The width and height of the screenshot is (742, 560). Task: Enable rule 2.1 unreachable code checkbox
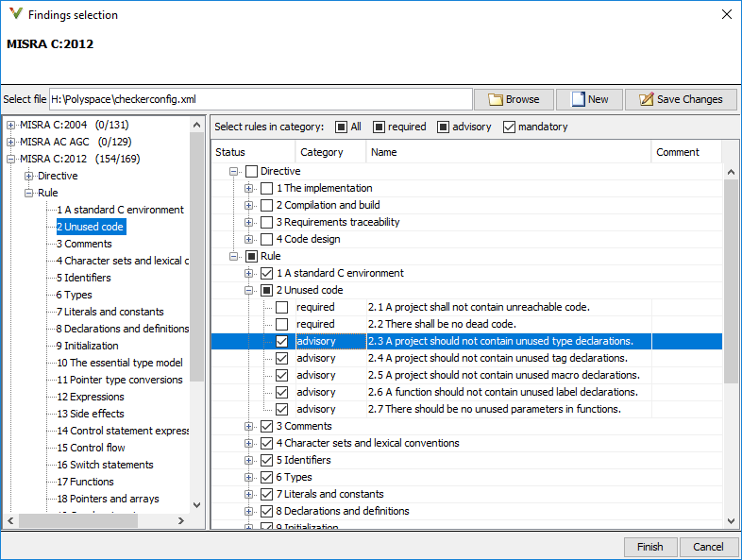[281, 307]
